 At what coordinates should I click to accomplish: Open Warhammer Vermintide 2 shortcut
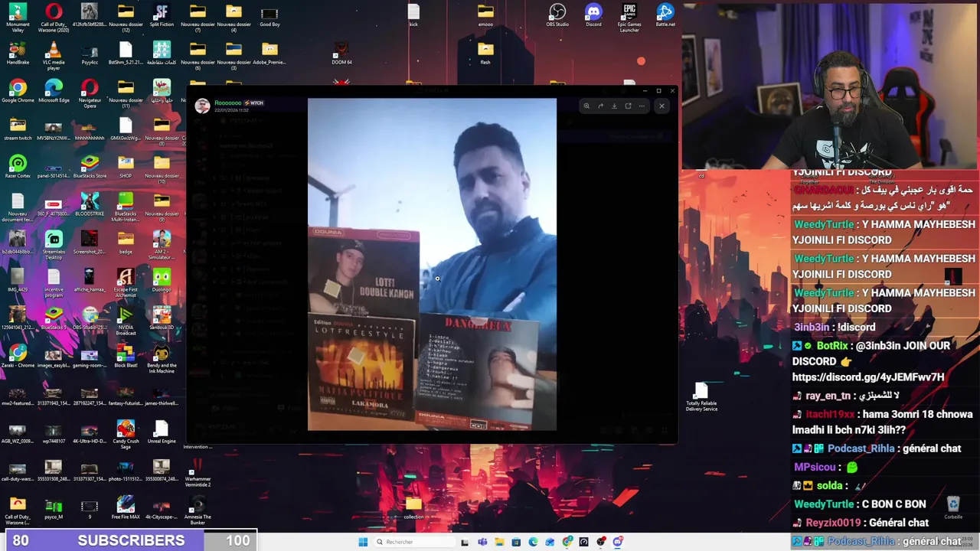click(x=198, y=472)
